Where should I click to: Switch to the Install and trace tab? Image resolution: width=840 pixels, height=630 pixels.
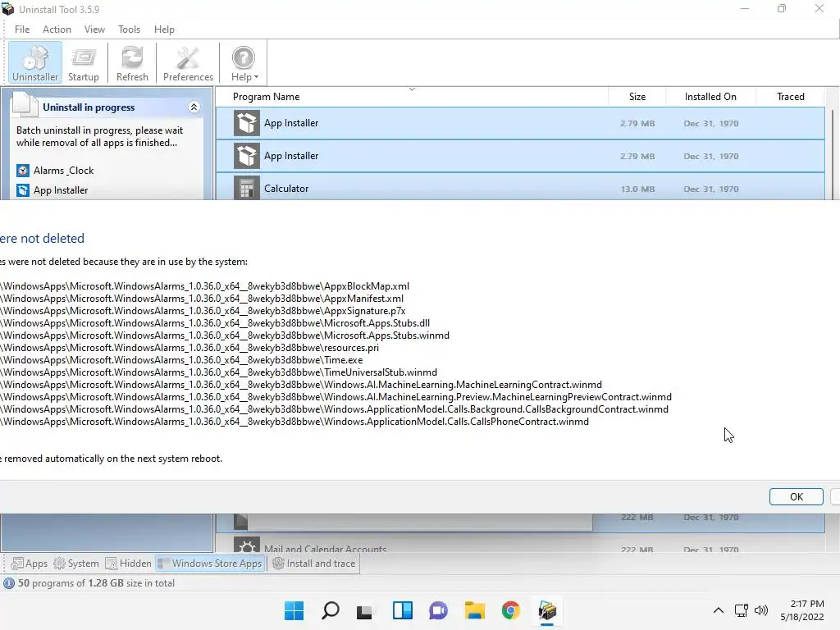point(314,564)
